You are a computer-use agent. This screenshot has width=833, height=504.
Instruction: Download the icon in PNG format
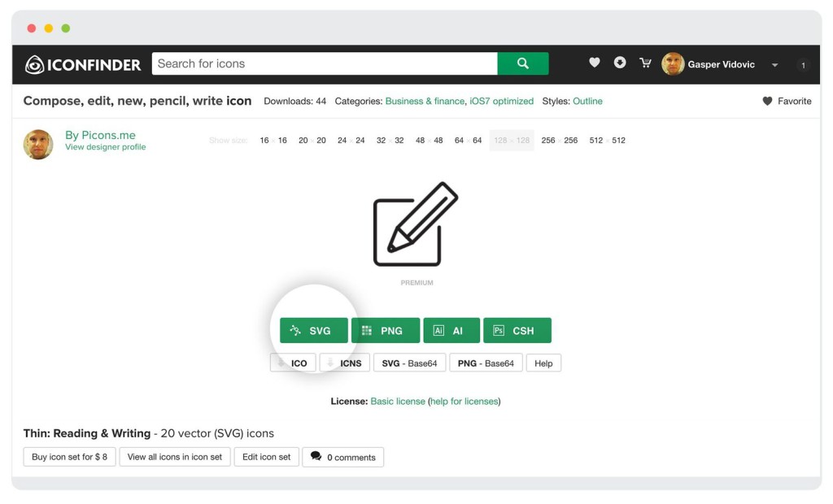tap(386, 330)
